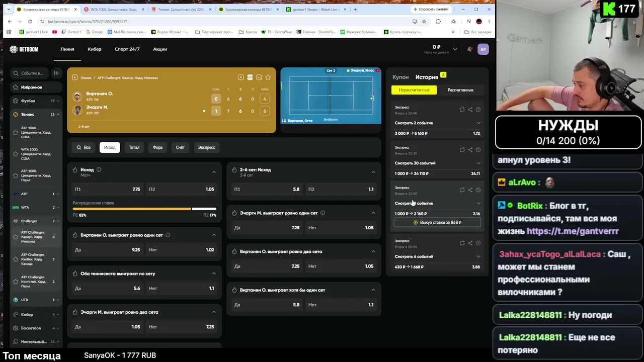
Task: Click the info icon beside Виртанен О. выиграет ровно один сет
Action: coord(168,235)
